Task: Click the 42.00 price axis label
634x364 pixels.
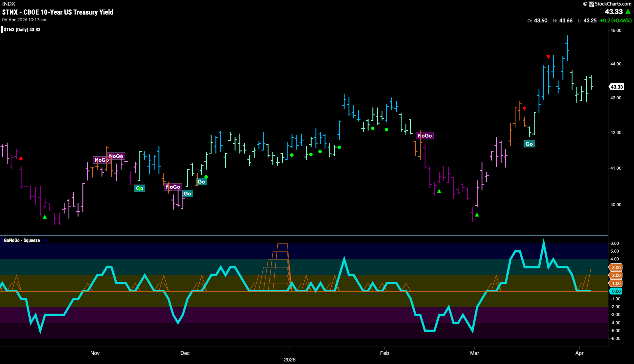Action: coord(616,132)
